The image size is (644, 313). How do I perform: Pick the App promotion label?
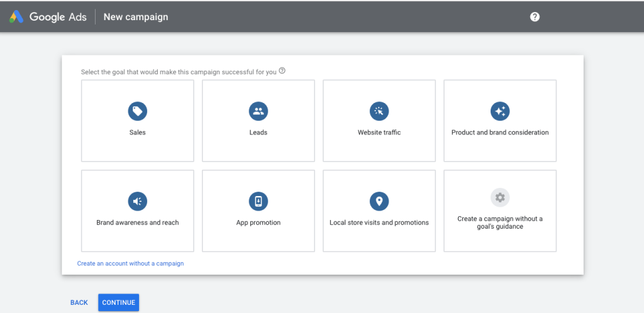(258, 222)
